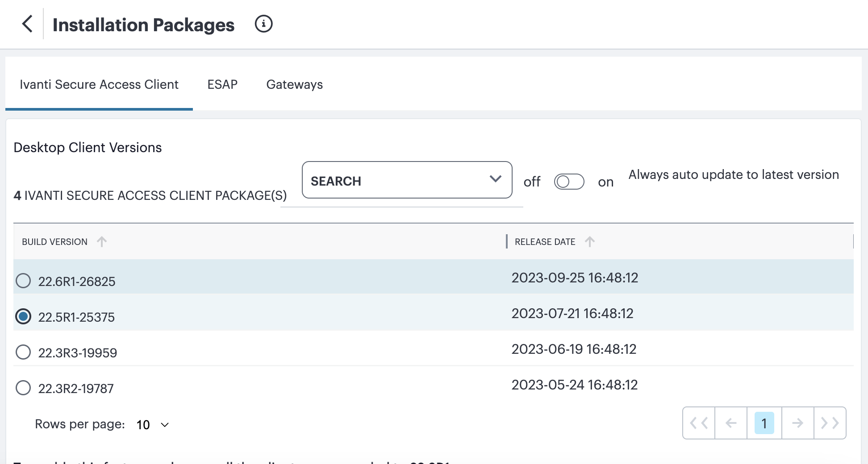The height and width of the screenshot is (464, 868).
Task: Select build version 22.3R3-19959 radio button
Action: tap(23, 352)
